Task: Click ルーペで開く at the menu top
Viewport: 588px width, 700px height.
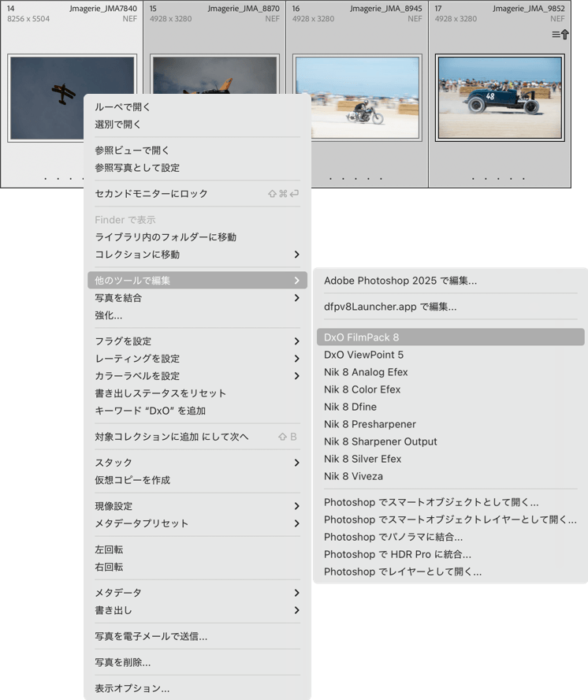Action: coord(122,107)
